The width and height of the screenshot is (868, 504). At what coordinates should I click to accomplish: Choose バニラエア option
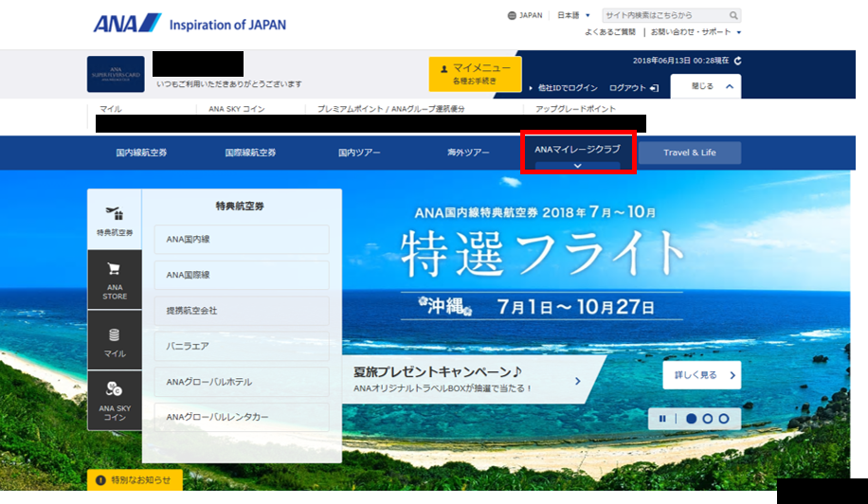tap(242, 347)
